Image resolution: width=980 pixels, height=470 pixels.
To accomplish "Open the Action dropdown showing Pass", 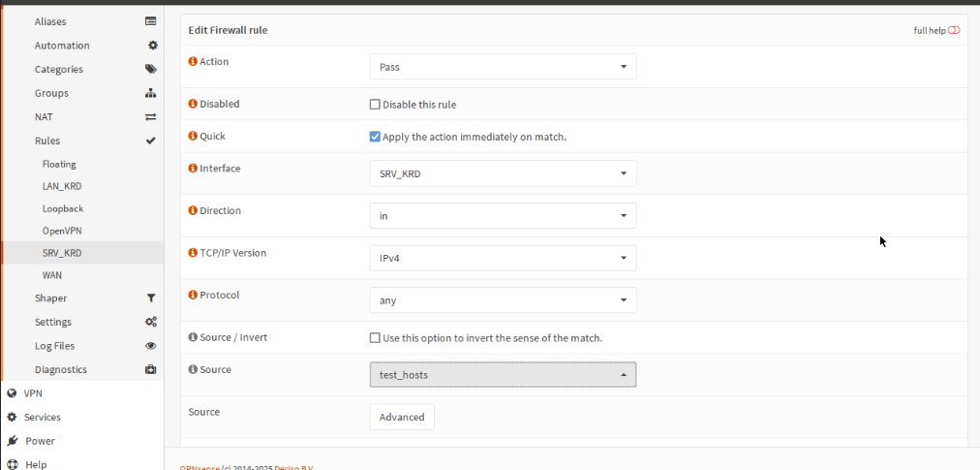I will coord(503,67).
